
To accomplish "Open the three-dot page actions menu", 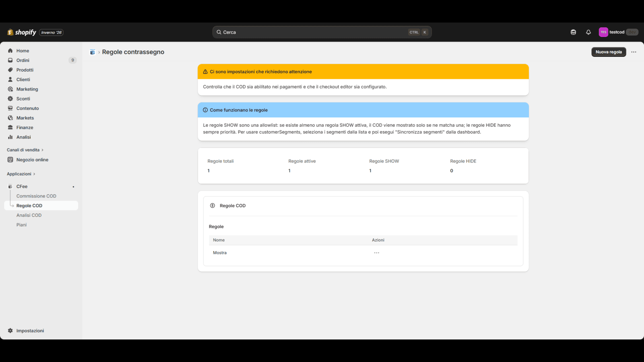I will (634, 52).
